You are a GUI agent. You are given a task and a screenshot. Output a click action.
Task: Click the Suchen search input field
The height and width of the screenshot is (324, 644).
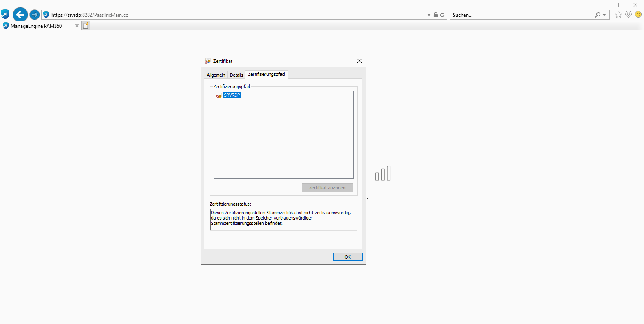coord(522,15)
